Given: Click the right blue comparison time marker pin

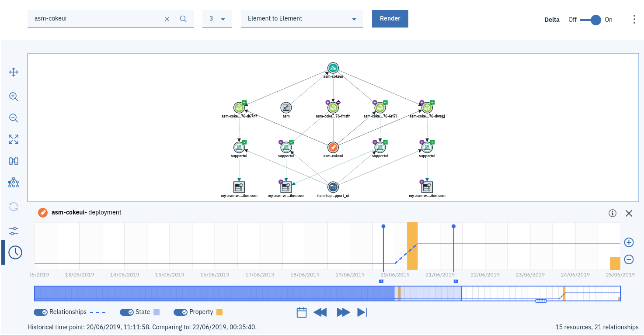Looking at the screenshot, I should click(454, 226).
